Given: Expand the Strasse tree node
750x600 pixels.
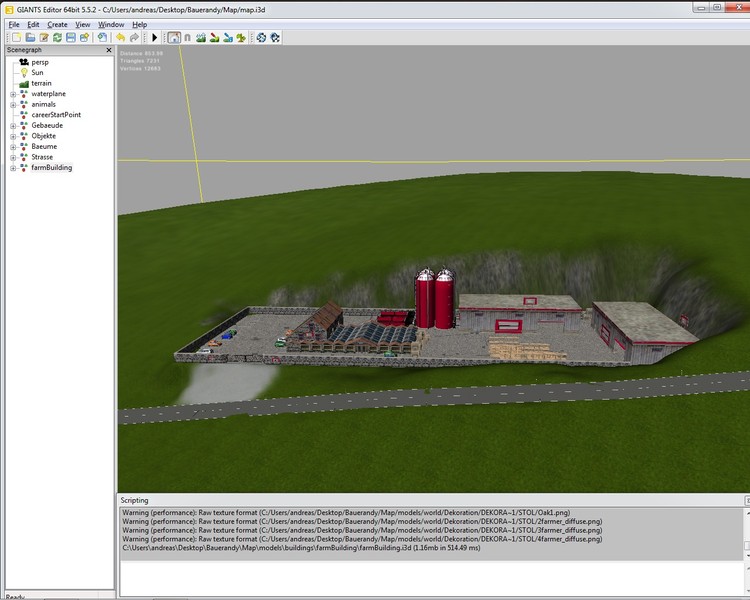Looking at the screenshot, I should point(13,157).
